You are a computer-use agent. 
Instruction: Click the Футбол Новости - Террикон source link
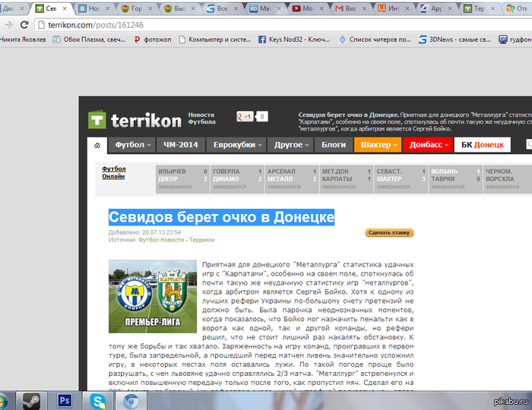coord(176,240)
